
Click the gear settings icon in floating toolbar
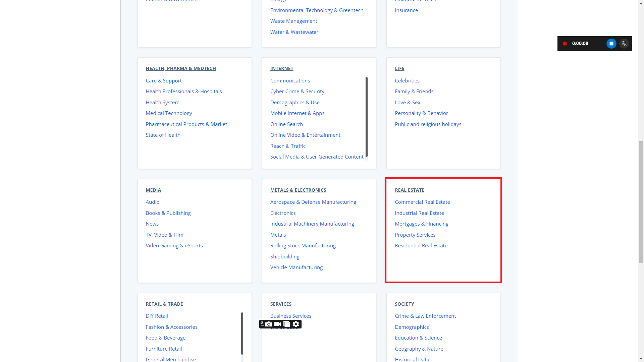[x=296, y=324]
